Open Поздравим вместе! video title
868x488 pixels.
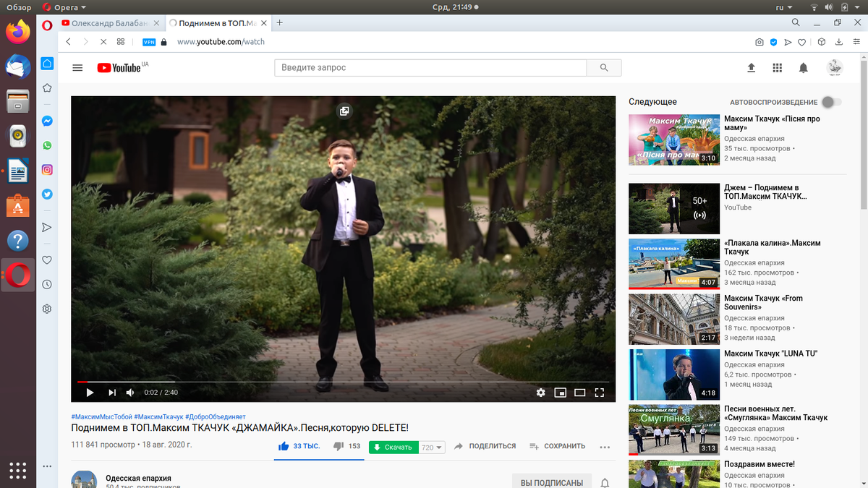[759, 464]
